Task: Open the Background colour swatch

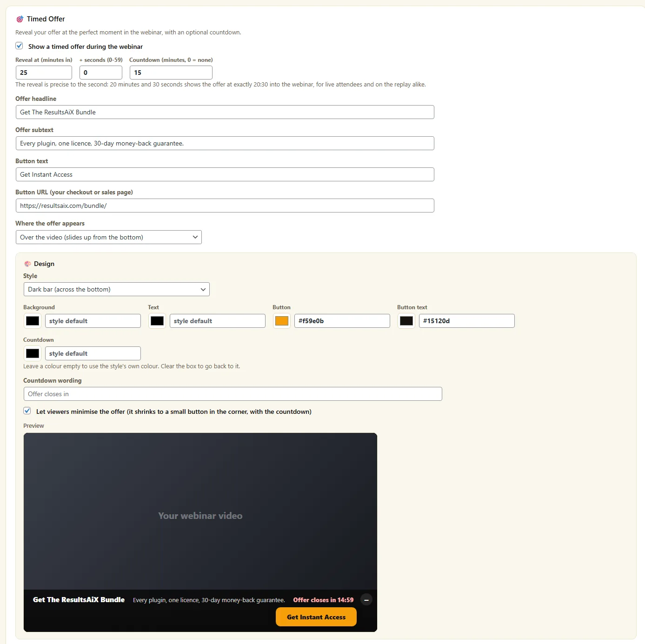Action: pos(33,321)
